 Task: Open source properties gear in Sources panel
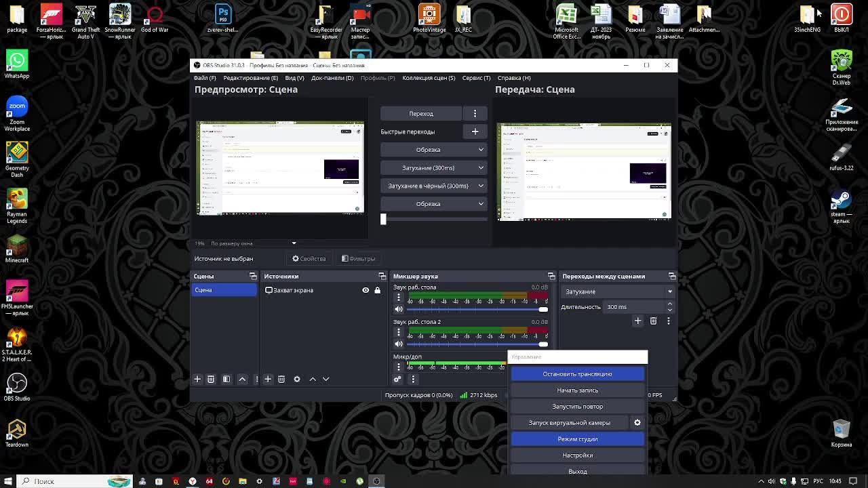click(297, 379)
